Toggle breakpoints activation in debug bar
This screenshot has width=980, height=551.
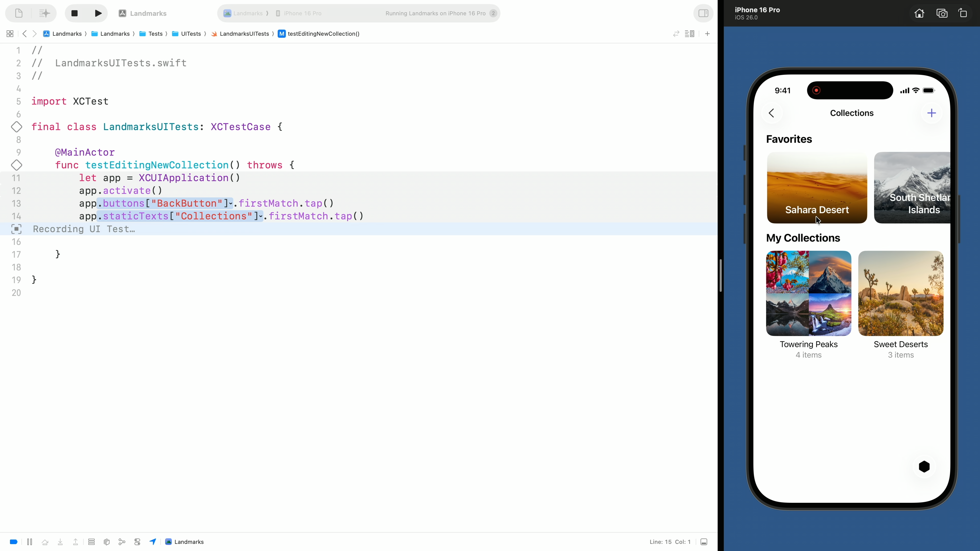[14, 542]
